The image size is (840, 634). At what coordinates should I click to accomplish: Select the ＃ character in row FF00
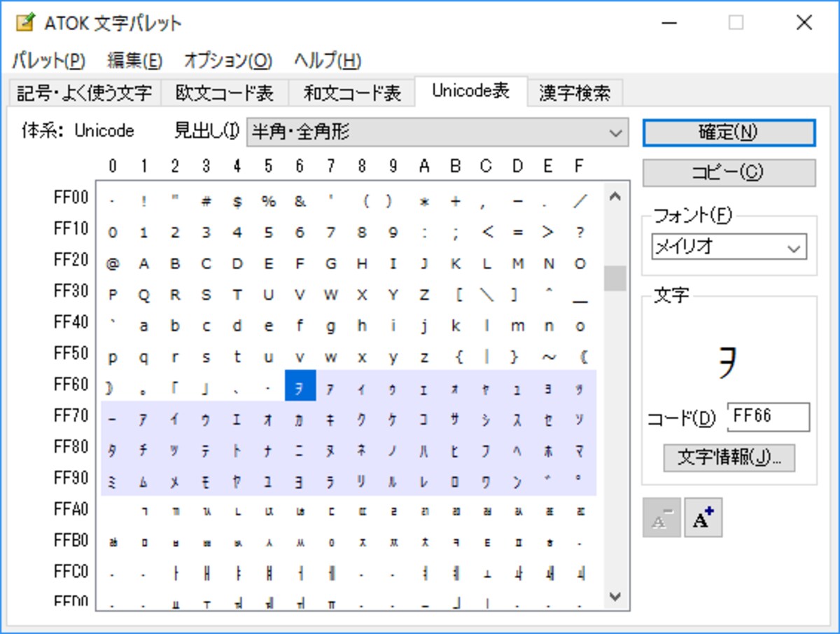(206, 201)
